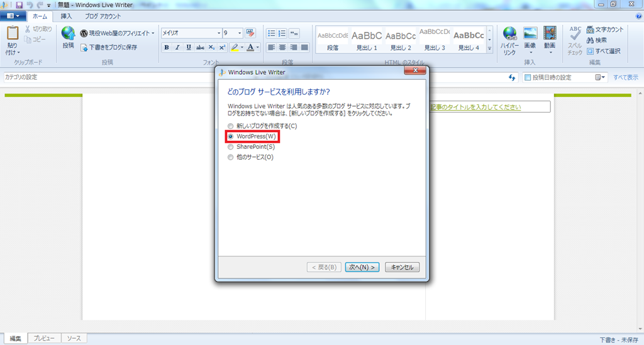Click the bulleted list icon

click(x=272, y=33)
